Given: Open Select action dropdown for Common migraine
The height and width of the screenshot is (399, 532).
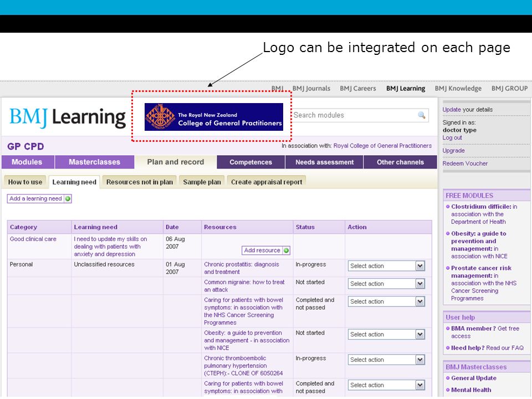Looking at the screenshot, I should pyautogui.click(x=386, y=284).
